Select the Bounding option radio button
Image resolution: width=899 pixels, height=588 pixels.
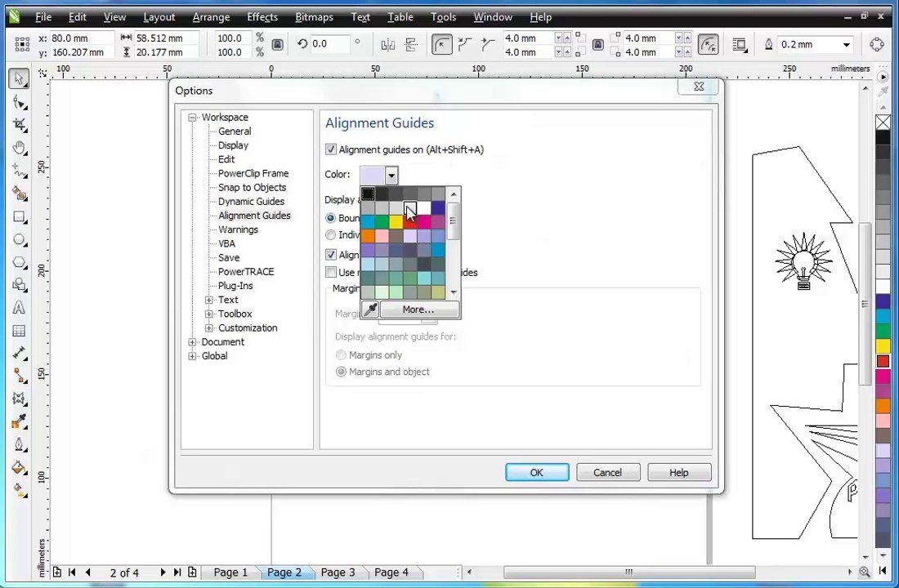(x=331, y=218)
